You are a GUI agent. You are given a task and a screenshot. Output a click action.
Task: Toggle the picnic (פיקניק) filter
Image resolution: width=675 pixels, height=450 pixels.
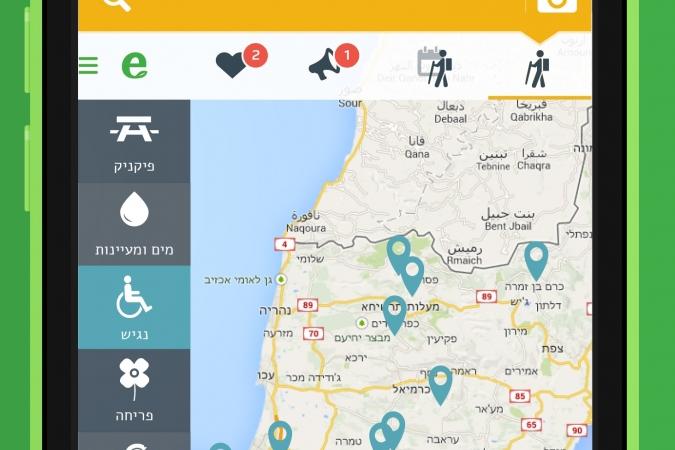tap(134, 142)
